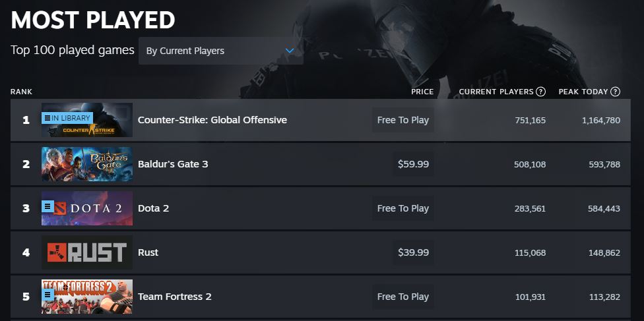Click the Rust game title

click(x=148, y=252)
